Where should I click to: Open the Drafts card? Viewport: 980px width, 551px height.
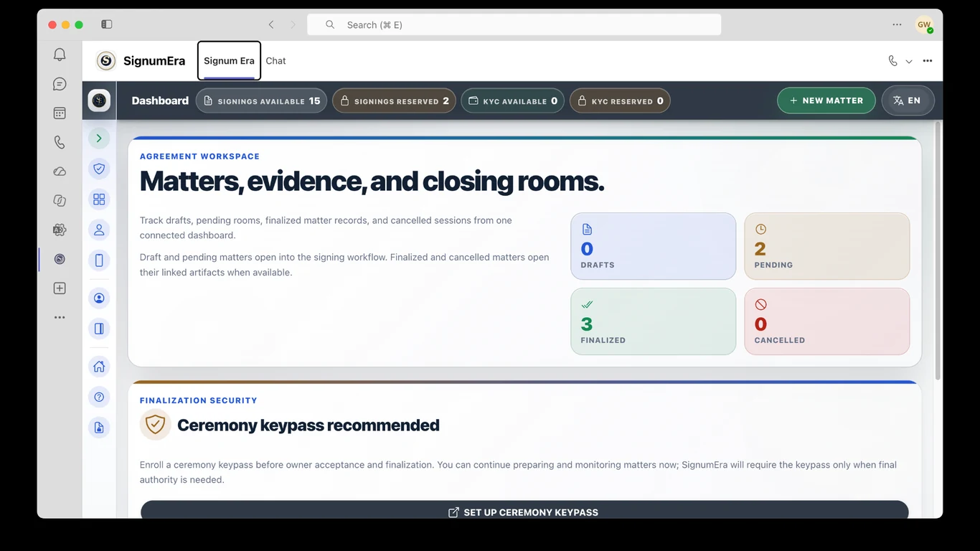point(654,246)
